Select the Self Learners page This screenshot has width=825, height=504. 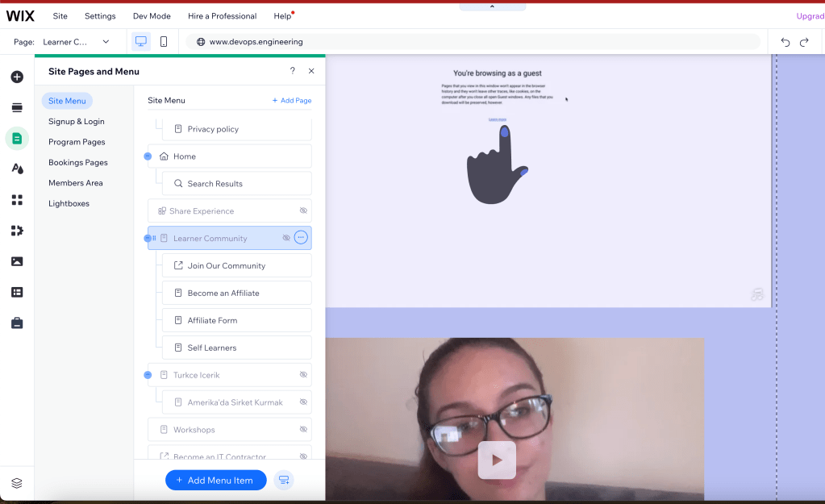(x=237, y=348)
